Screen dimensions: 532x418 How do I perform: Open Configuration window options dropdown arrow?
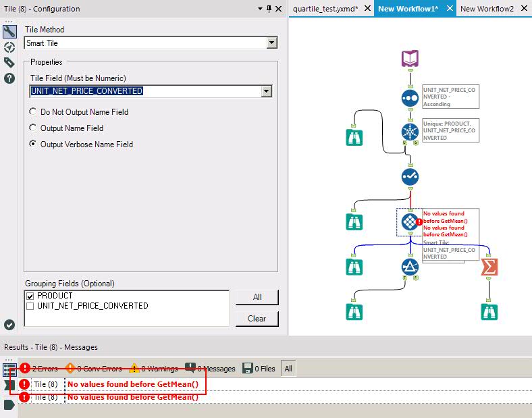click(x=260, y=9)
